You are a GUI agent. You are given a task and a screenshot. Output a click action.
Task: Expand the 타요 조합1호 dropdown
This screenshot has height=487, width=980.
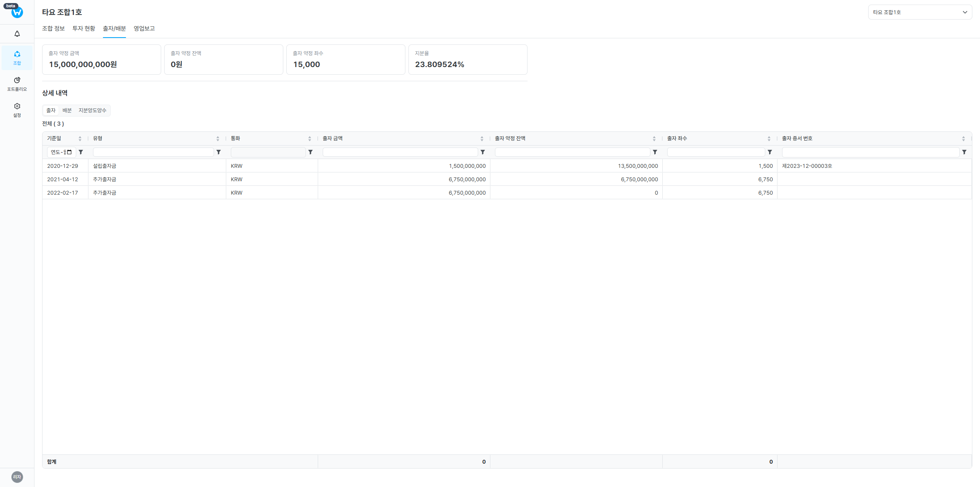(920, 12)
